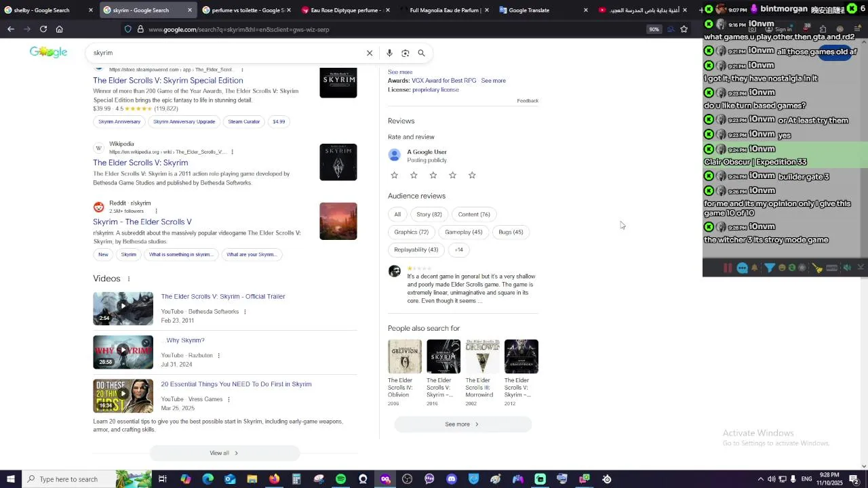Pause the chat overlay with pause icon

[x=728, y=268]
